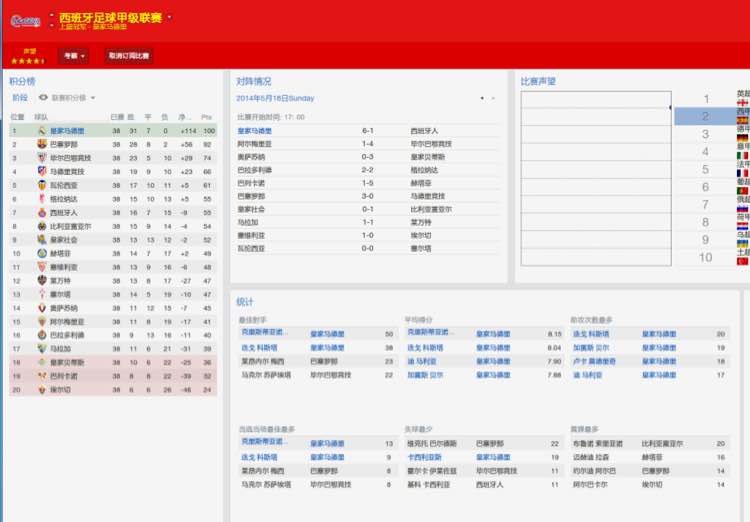The height and width of the screenshot is (522, 750).
Task: Click Real Betis crest in eighteenth place row
Action: point(42,362)
